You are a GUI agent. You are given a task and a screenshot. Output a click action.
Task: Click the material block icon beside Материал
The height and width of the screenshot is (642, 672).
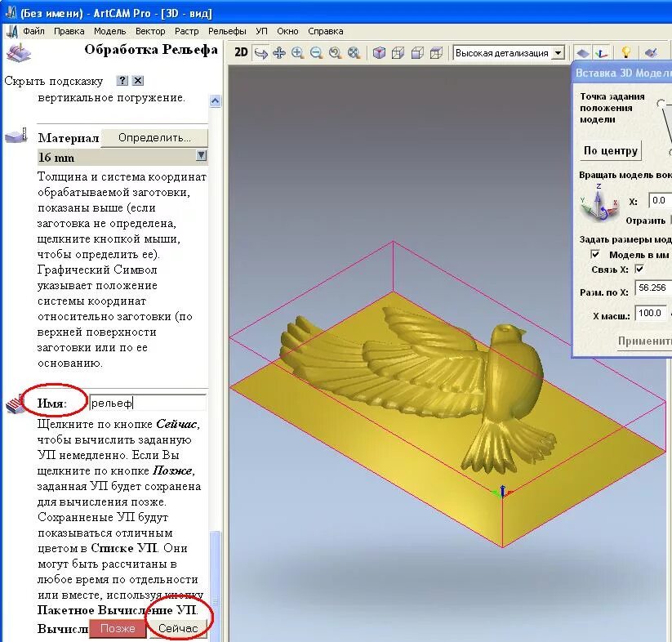(16, 136)
